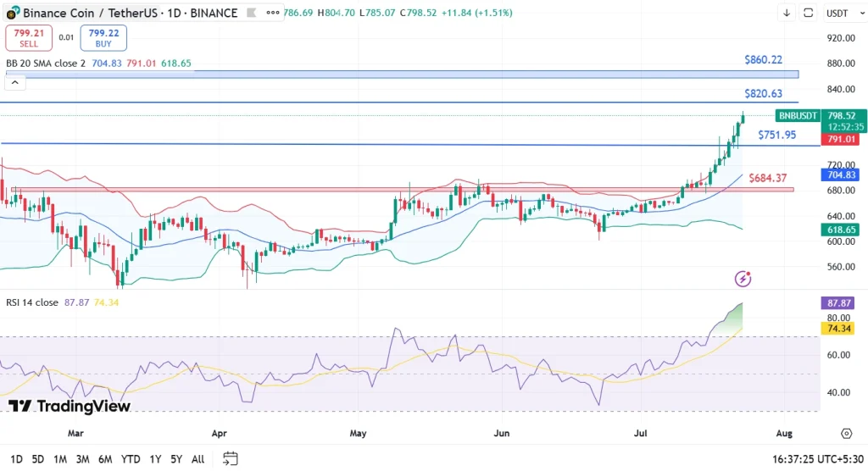The width and height of the screenshot is (868, 471).
Task: Click the $684.37 support label
Action: (768, 178)
